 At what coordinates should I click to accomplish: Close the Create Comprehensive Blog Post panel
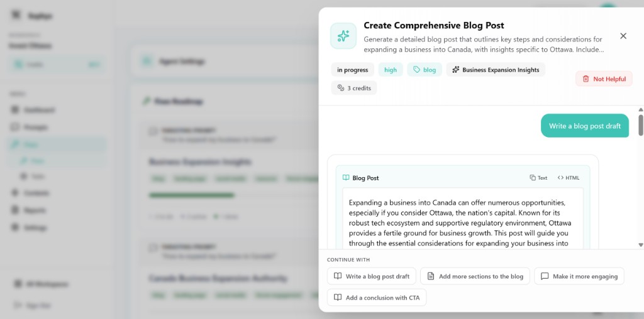(x=623, y=36)
